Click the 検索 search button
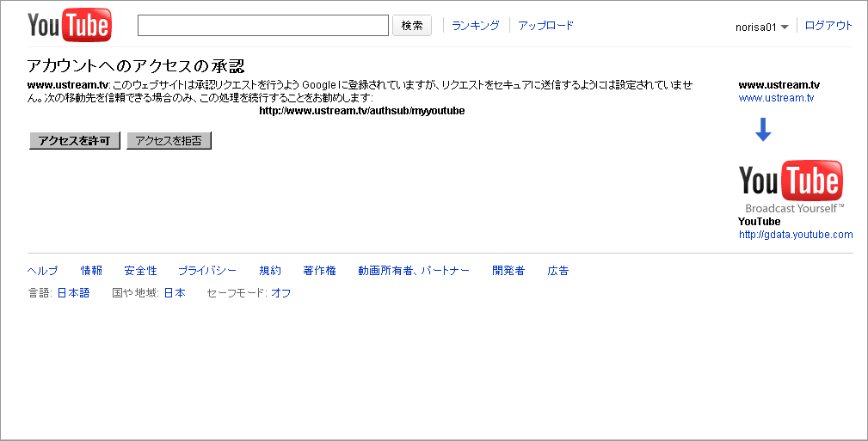Viewport: 868px width, 441px height. 412,26
